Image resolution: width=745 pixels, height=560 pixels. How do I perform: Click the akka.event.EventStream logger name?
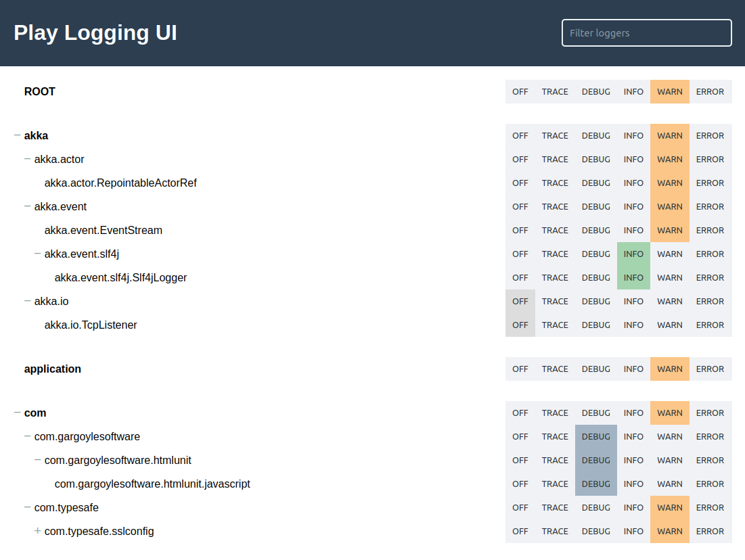click(104, 231)
